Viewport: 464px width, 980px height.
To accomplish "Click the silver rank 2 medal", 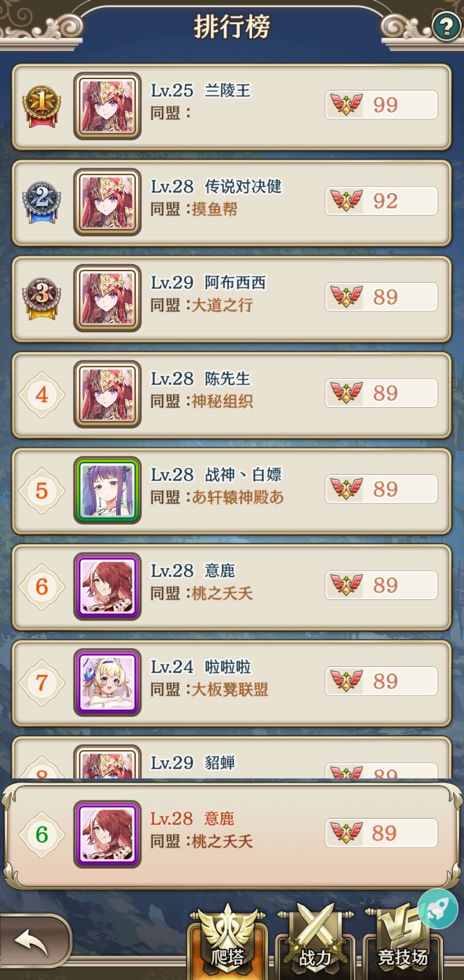I will click(42, 202).
